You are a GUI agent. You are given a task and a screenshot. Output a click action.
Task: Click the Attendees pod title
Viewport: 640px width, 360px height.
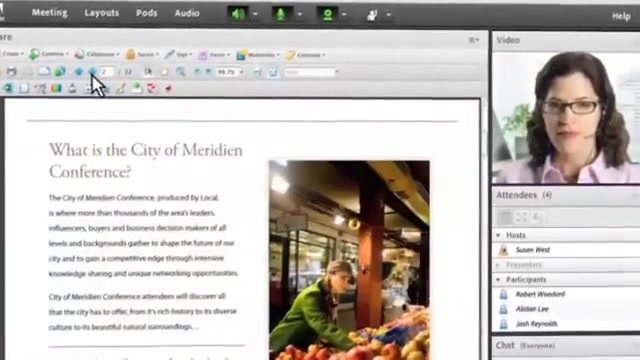click(x=516, y=195)
